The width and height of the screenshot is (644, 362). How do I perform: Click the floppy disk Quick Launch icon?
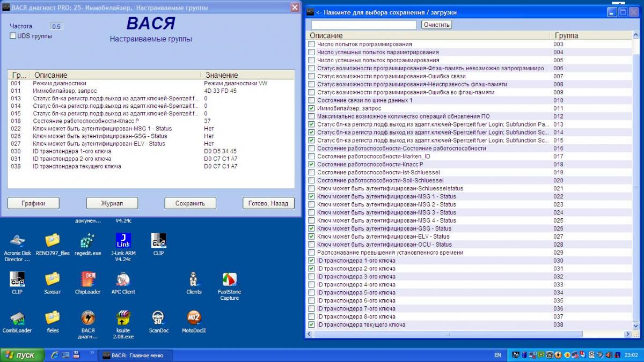point(77,355)
